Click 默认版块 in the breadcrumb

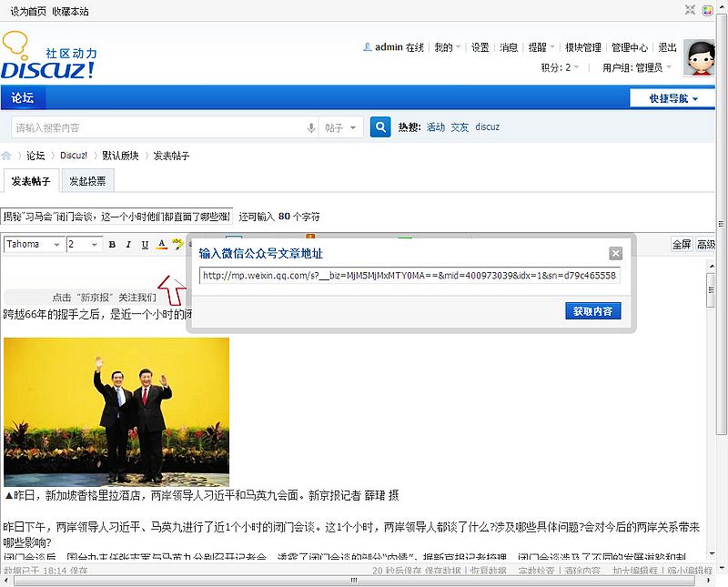[121, 156]
